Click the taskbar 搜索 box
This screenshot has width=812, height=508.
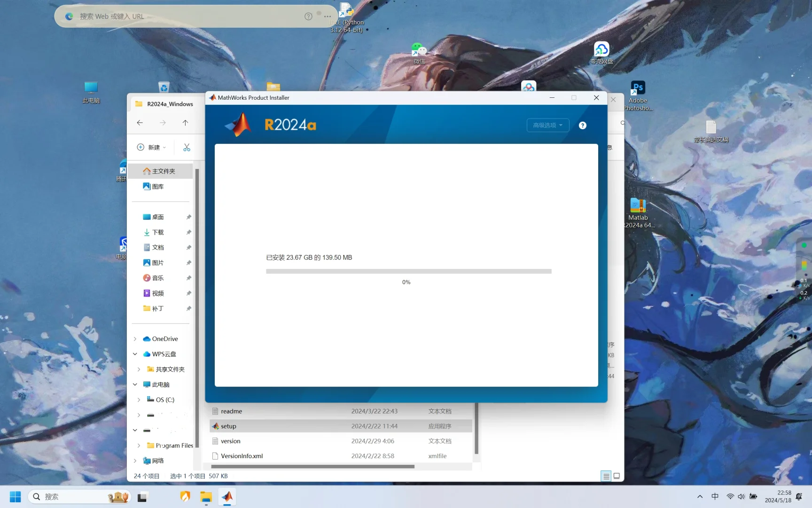pos(79,497)
